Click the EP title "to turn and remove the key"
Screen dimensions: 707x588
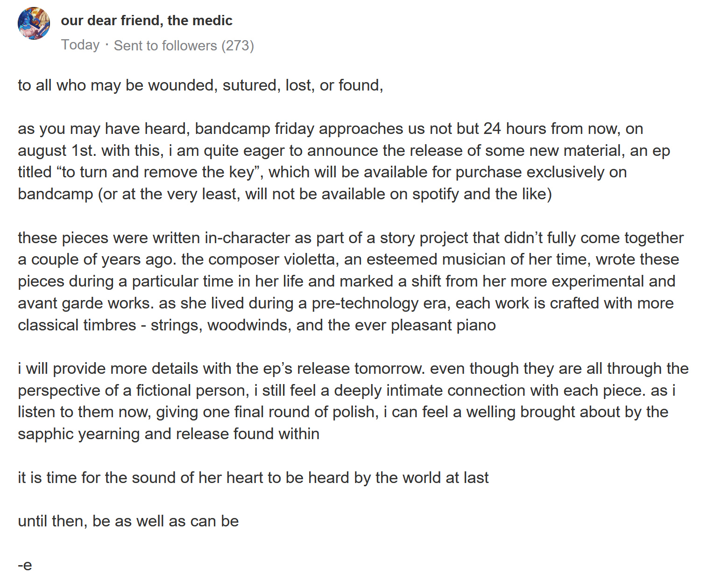158,172
